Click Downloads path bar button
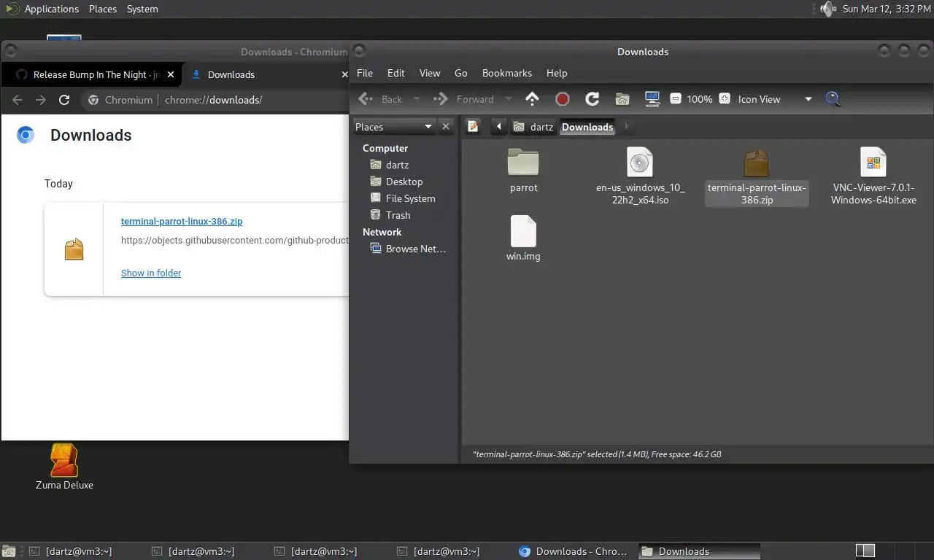The image size is (934, 560). pos(587,127)
